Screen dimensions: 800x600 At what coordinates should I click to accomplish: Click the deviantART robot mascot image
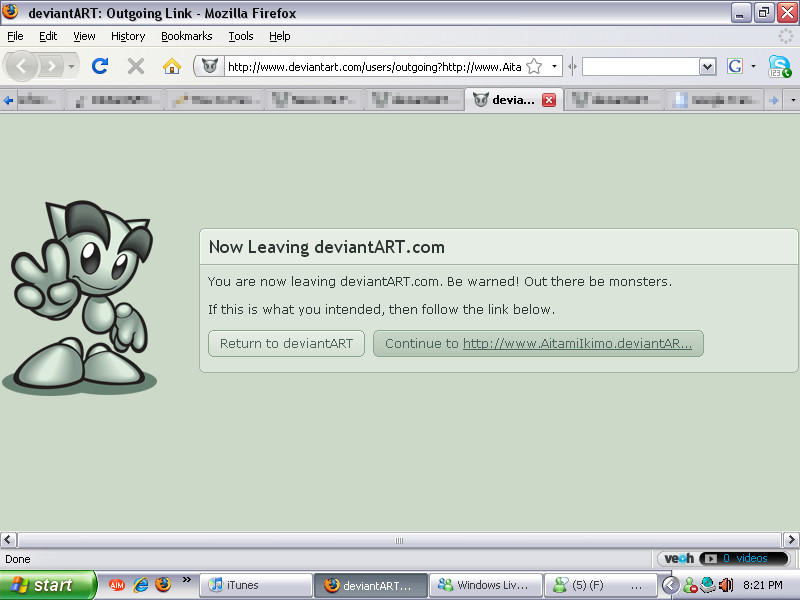coord(80,297)
